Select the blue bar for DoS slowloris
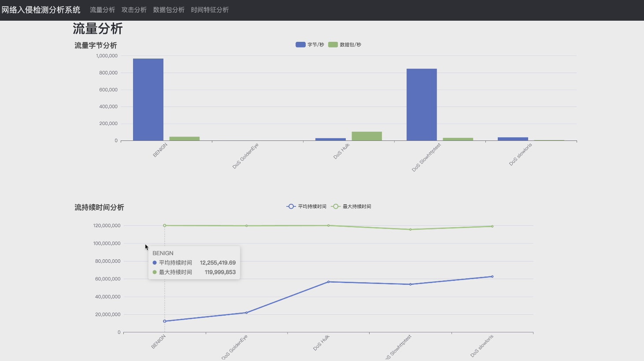The image size is (644, 361). tap(513, 139)
